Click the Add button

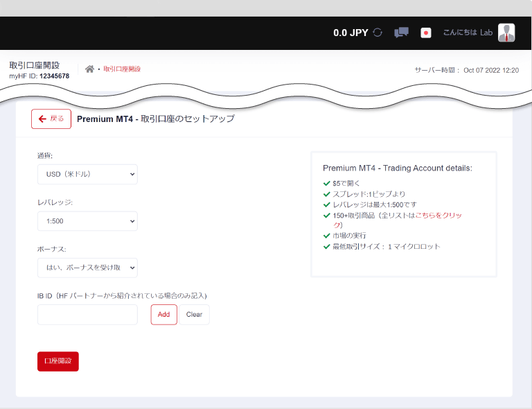[164, 314]
